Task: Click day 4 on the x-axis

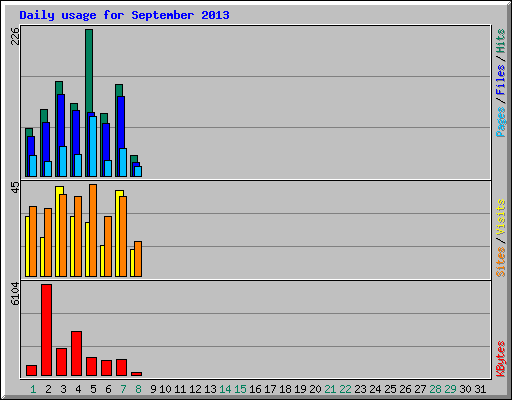Action: (x=78, y=389)
